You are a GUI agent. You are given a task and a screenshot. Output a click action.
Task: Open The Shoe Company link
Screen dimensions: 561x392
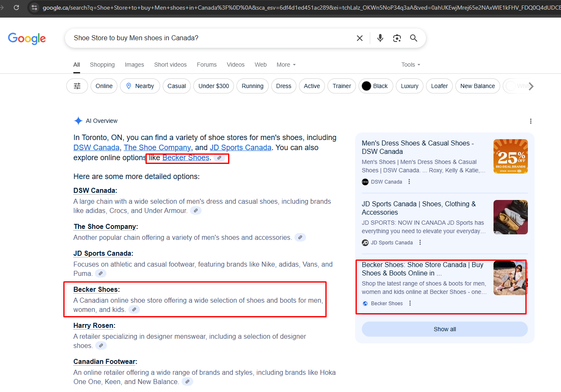click(157, 148)
